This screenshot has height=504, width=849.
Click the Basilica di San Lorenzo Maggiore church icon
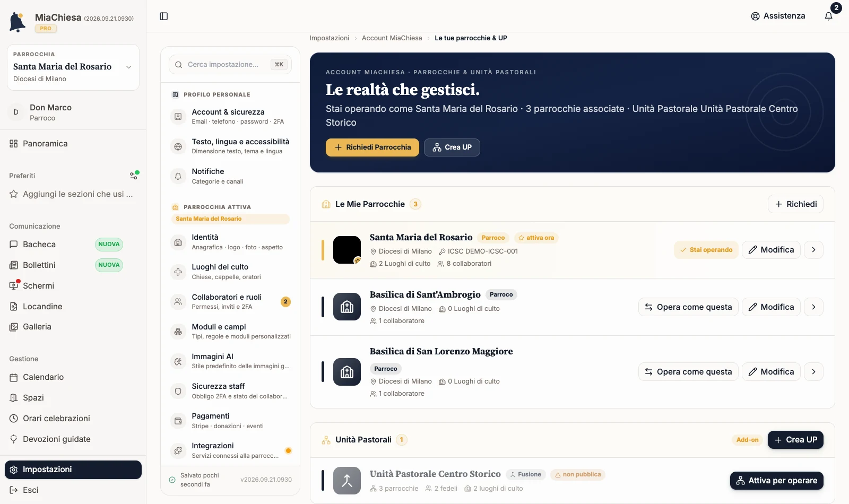coord(347,372)
